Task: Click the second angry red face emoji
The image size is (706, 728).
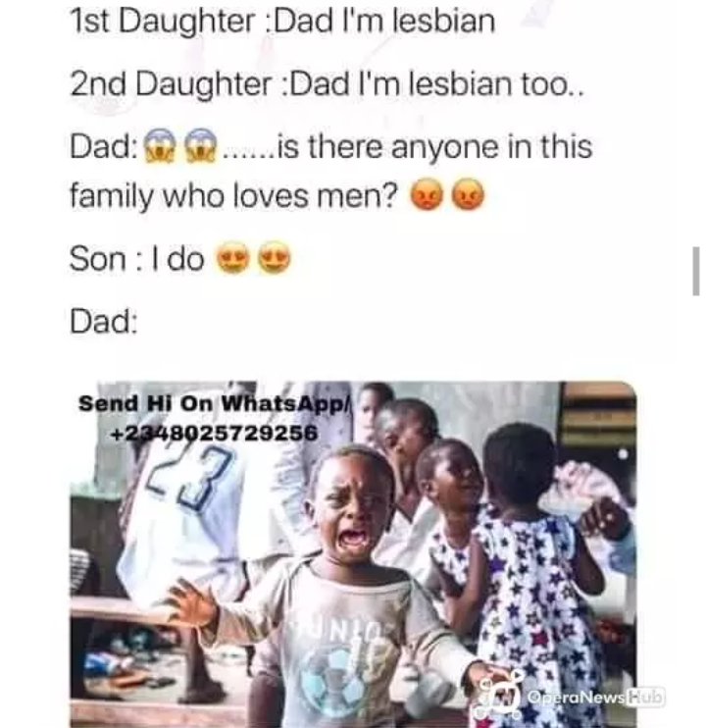Action: (468, 193)
